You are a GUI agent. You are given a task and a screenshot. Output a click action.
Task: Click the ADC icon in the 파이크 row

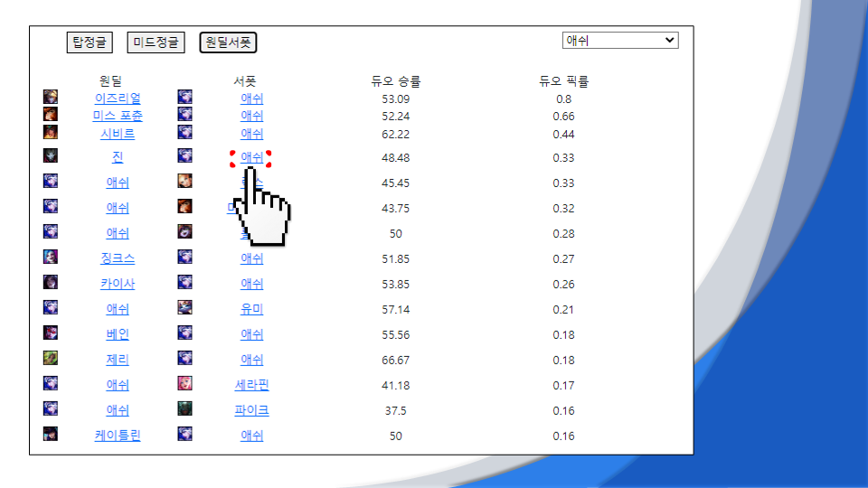[51, 408]
